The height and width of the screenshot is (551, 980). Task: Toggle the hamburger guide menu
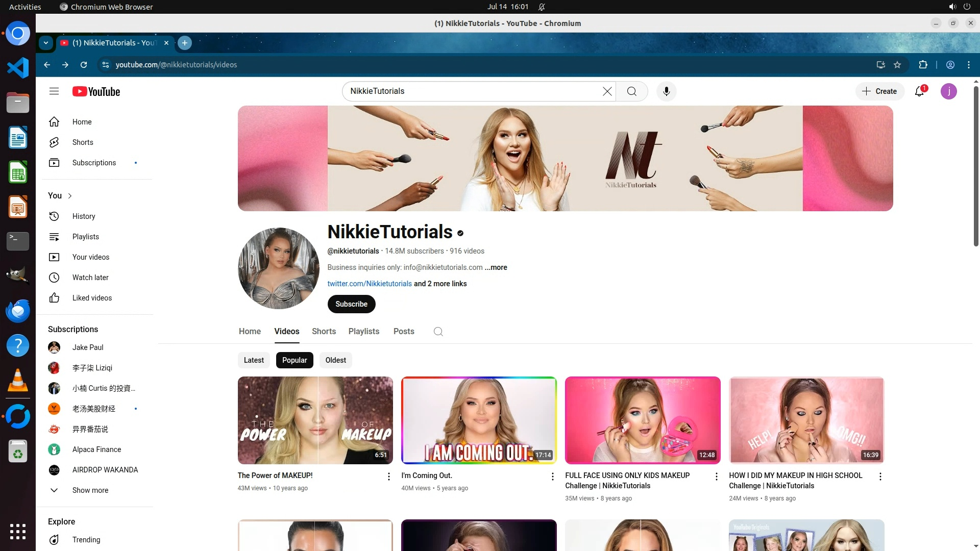54,91
